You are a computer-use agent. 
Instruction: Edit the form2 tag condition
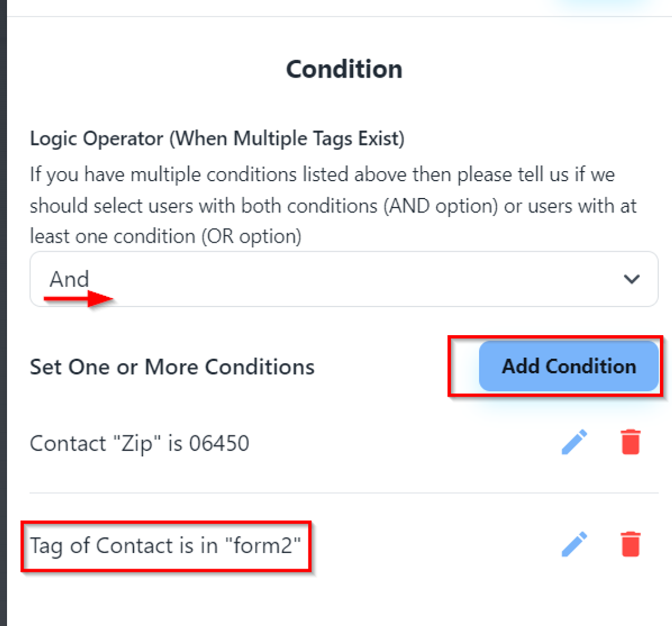pos(574,544)
